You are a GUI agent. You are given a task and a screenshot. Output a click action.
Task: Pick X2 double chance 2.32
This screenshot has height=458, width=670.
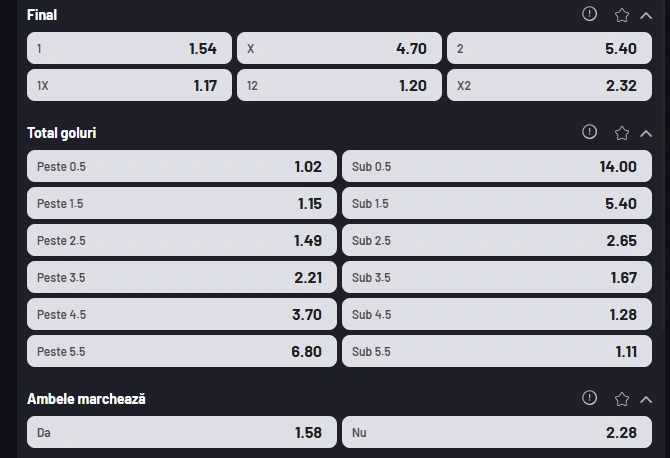point(549,85)
